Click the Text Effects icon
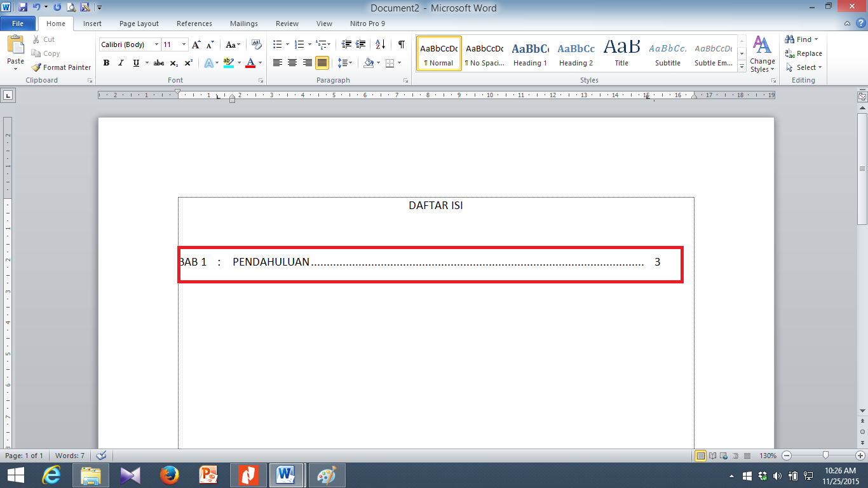Image resolution: width=868 pixels, height=488 pixels. click(210, 63)
